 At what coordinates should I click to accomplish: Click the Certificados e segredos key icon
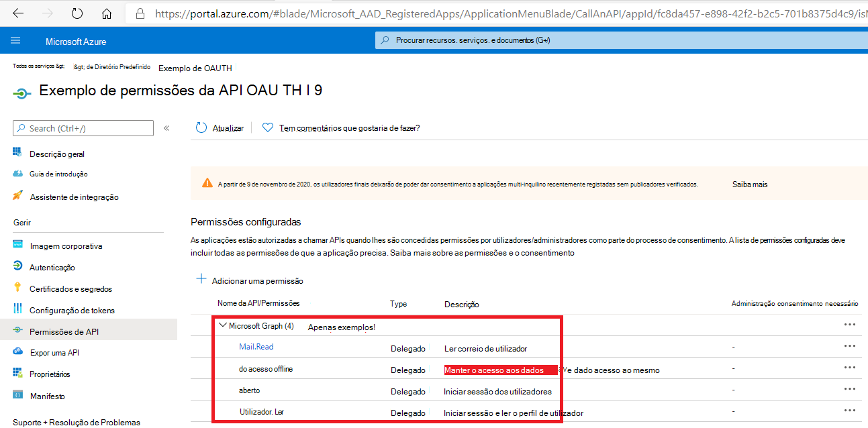pos(17,288)
